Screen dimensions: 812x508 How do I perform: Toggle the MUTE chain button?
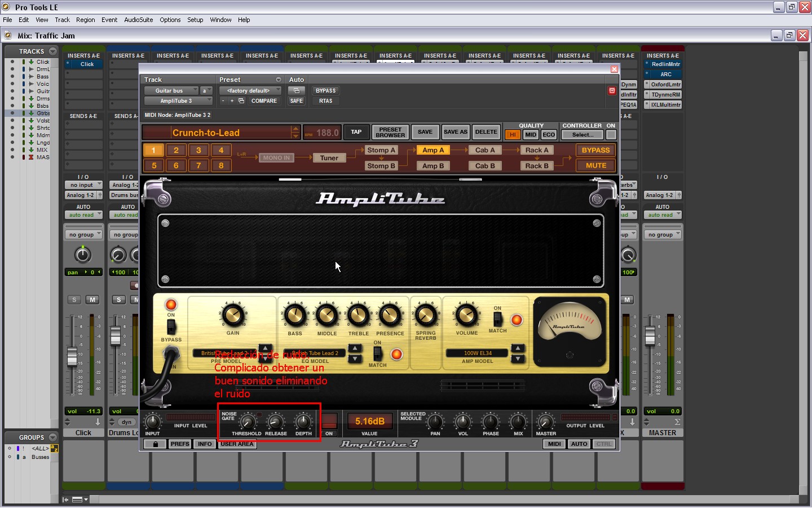point(596,165)
